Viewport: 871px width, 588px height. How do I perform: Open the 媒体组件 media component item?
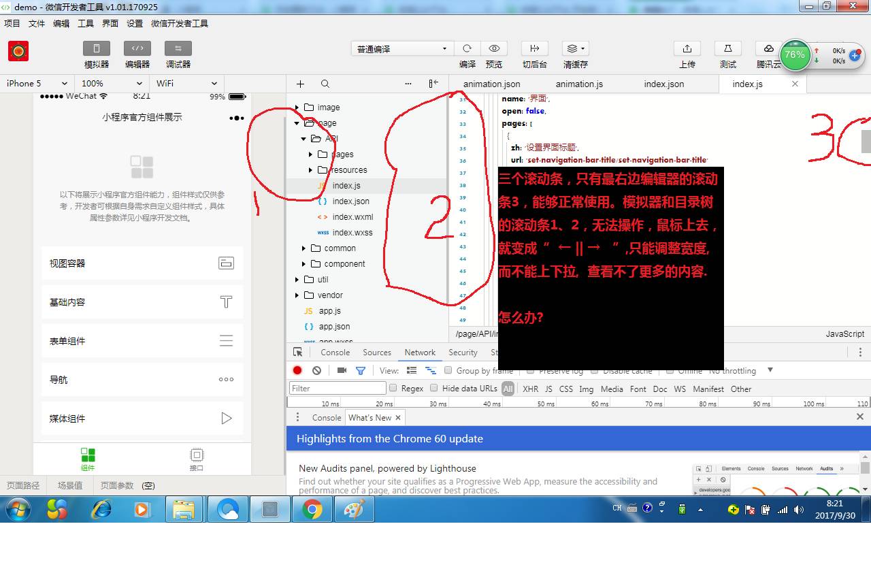pyautogui.click(x=142, y=419)
